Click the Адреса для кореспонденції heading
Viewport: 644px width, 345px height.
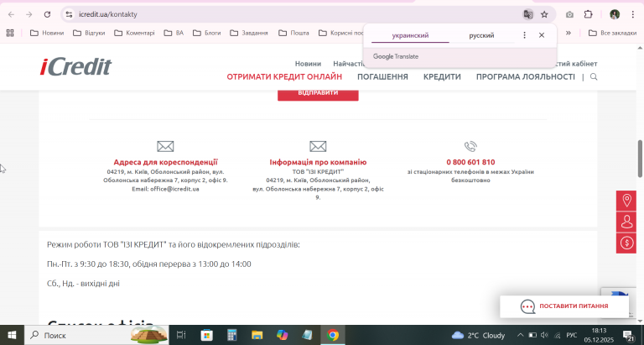pos(165,162)
